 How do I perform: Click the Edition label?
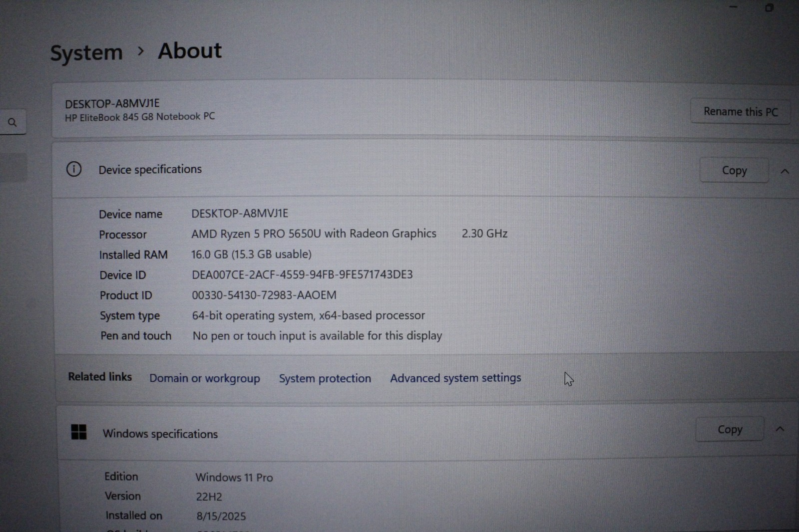(121, 477)
